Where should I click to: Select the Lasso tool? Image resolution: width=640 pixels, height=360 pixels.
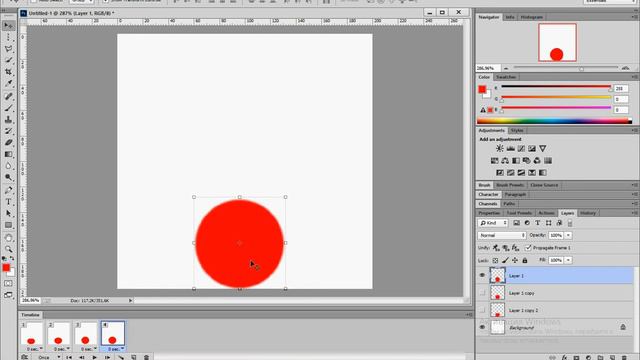click(8, 49)
